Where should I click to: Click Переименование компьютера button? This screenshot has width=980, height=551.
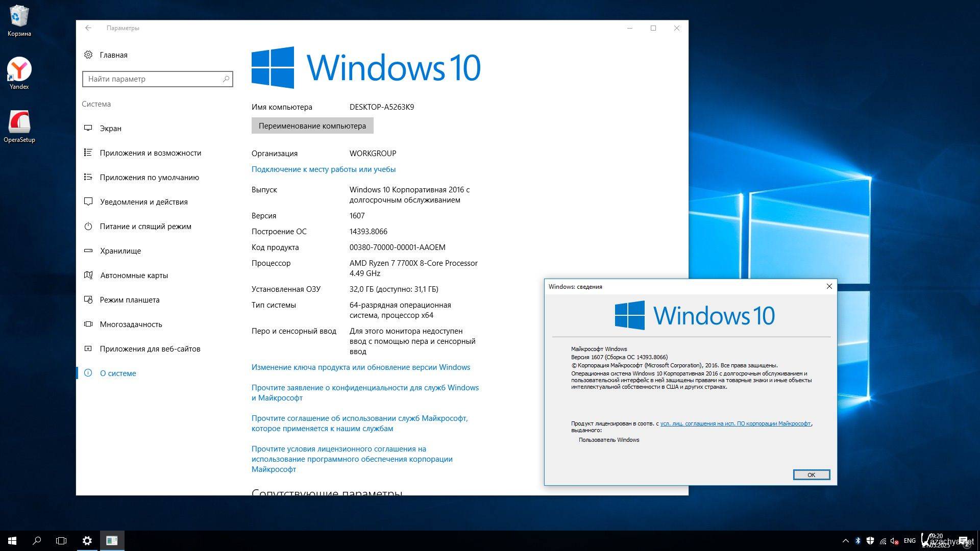312,126
